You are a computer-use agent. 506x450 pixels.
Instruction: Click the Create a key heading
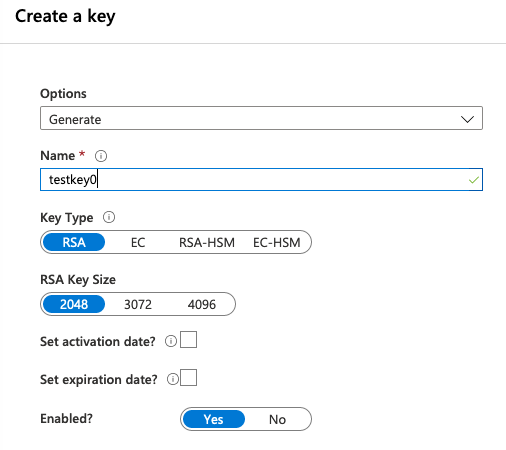pos(65,16)
